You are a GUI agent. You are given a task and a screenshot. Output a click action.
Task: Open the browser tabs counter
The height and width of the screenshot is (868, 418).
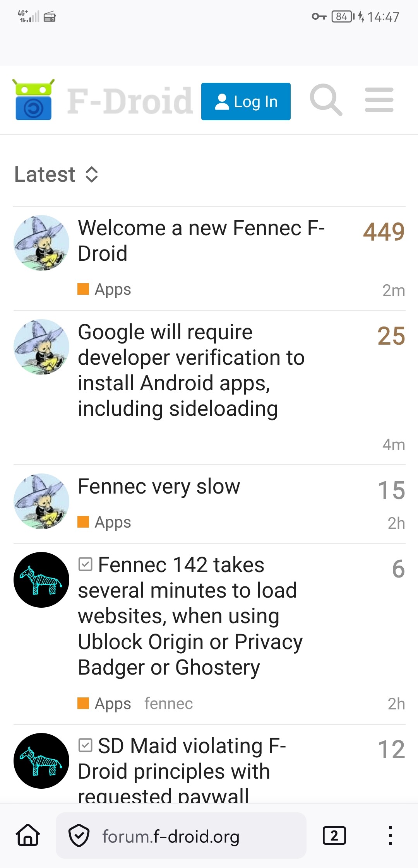pos(334,836)
